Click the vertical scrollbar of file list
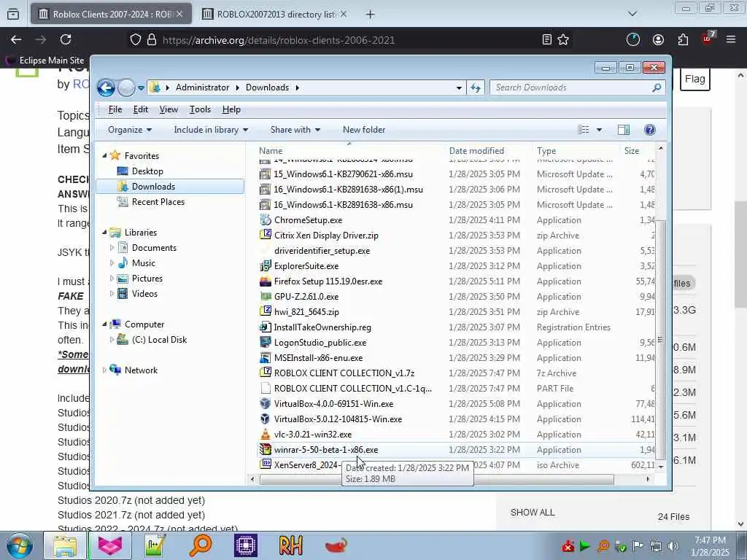The image size is (747, 560). click(x=660, y=339)
